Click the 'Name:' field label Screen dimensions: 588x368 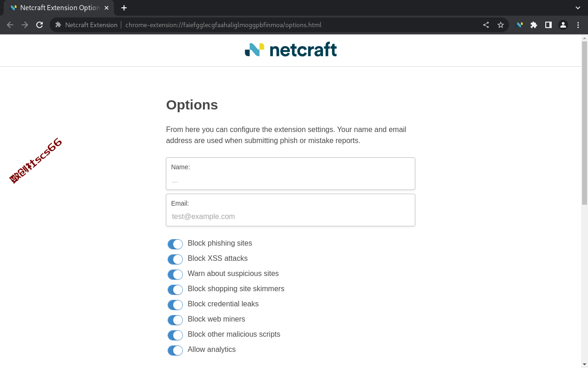[x=180, y=167]
